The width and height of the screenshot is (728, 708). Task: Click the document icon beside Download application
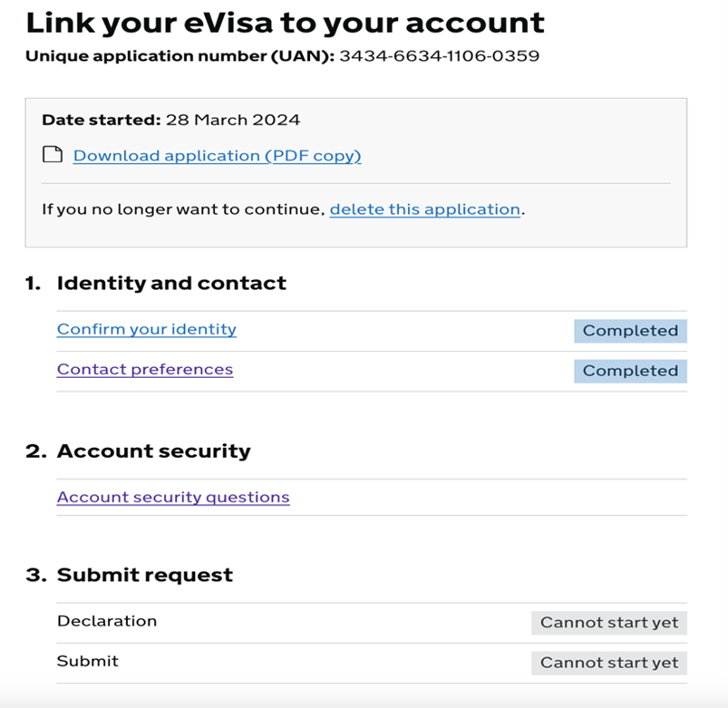[53, 155]
